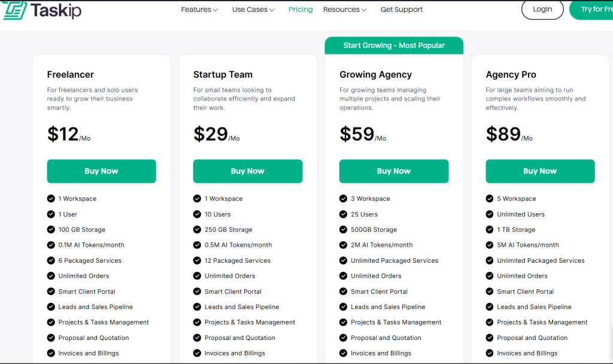Open the Get Support page
The width and height of the screenshot is (613, 364).
point(401,10)
